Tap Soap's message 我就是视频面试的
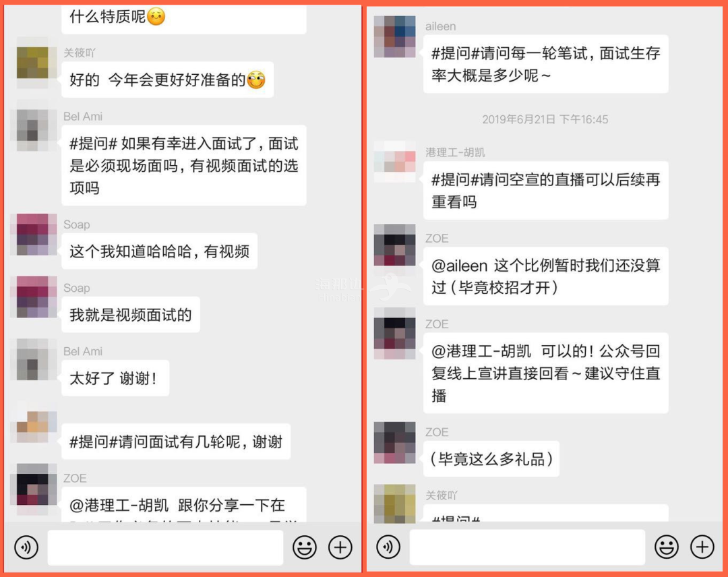The height and width of the screenshot is (577, 728). coord(131,315)
